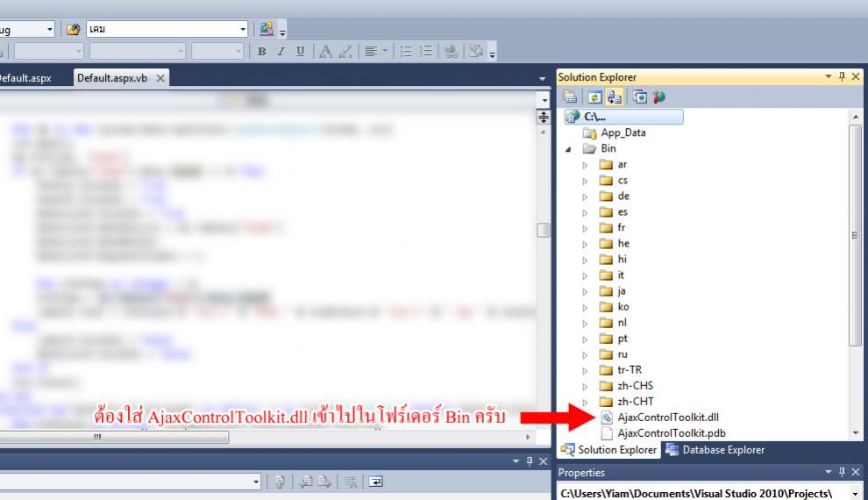The width and height of the screenshot is (868, 500).
Task: Open the active documents list dropdown
Action: coord(542,79)
